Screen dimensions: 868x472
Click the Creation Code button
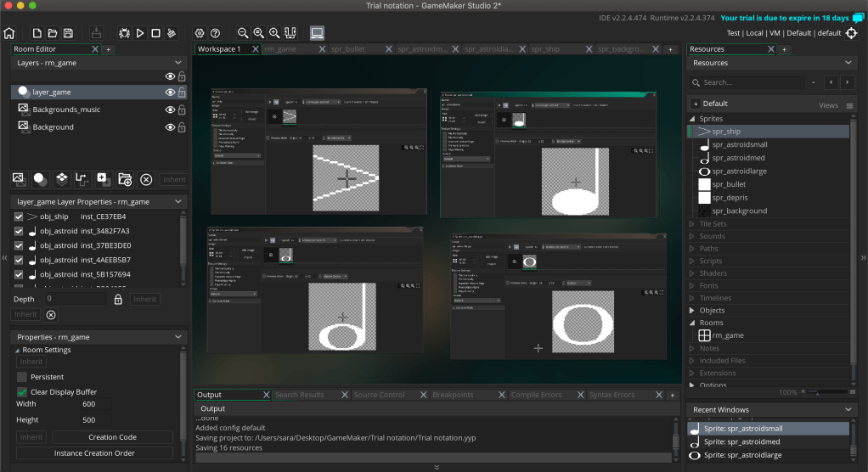(112, 437)
